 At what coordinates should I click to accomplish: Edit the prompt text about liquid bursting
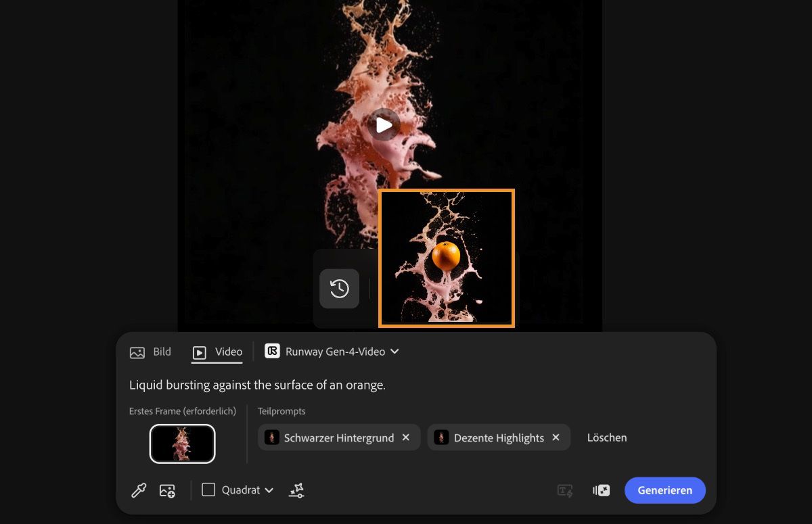pos(257,385)
